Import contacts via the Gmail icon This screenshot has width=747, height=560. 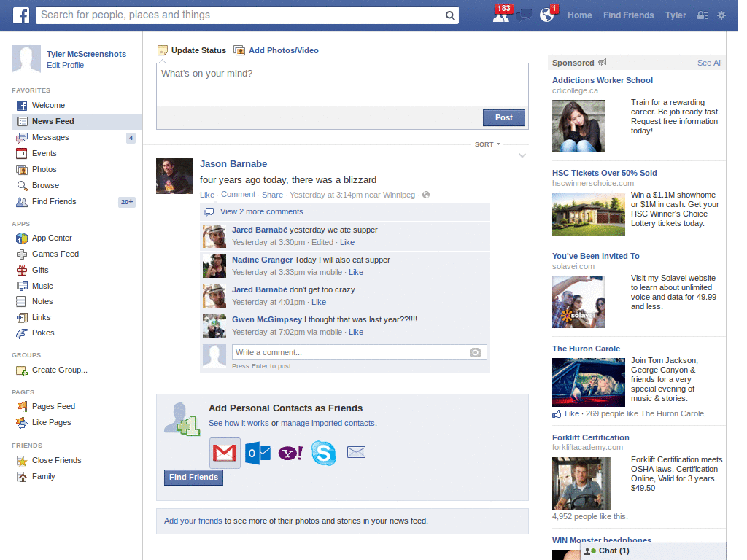224,452
